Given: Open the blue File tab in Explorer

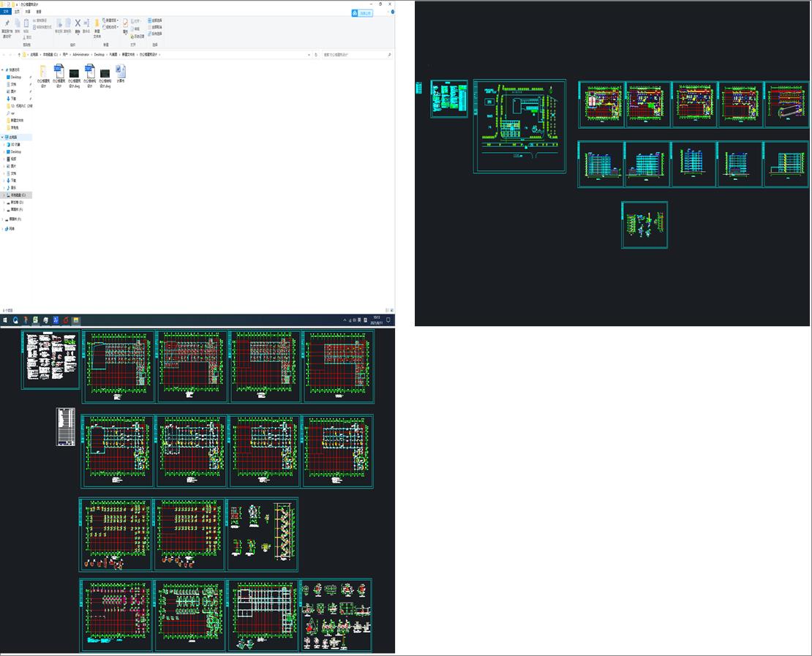Looking at the screenshot, I should (6, 12).
